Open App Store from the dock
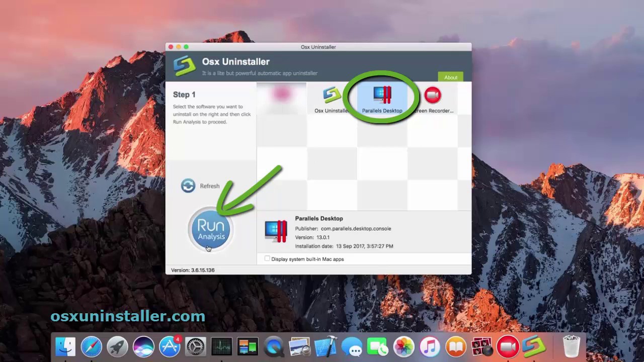 pyautogui.click(x=170, y=346)
